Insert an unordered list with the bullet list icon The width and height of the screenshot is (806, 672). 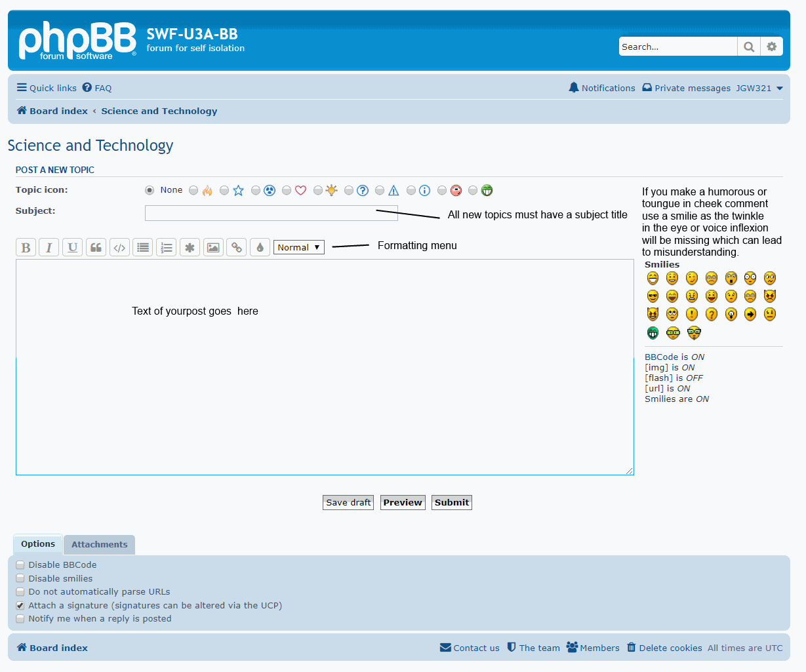pyautogui.click(x=143, y=247)
